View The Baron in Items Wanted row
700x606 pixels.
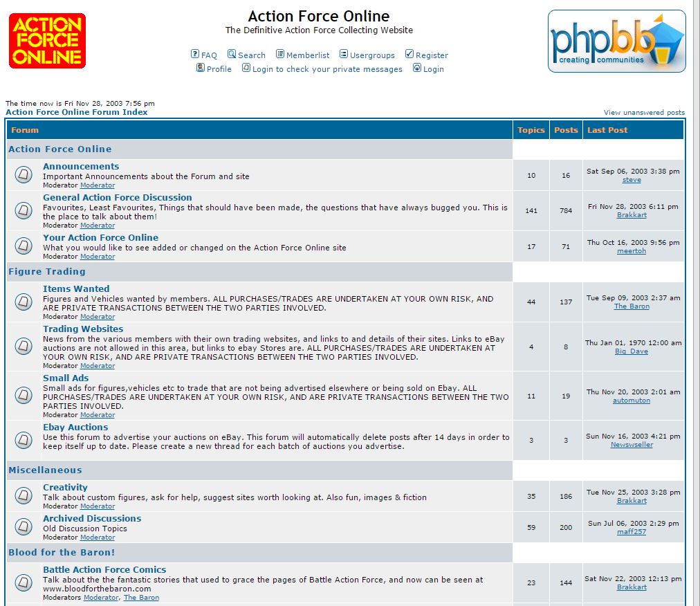click(632, 306)
